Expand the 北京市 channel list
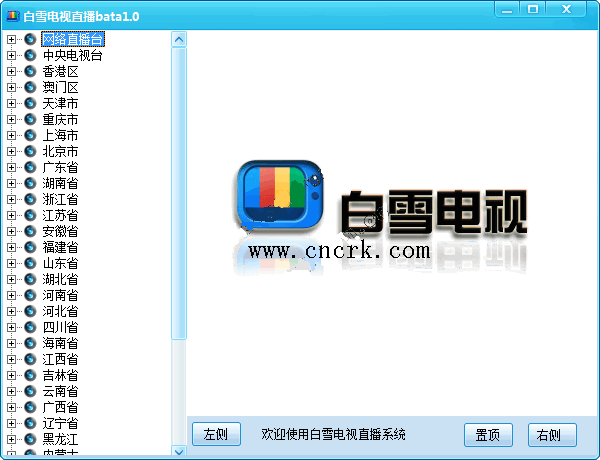600x460 pixels. [x=11, y=152]
